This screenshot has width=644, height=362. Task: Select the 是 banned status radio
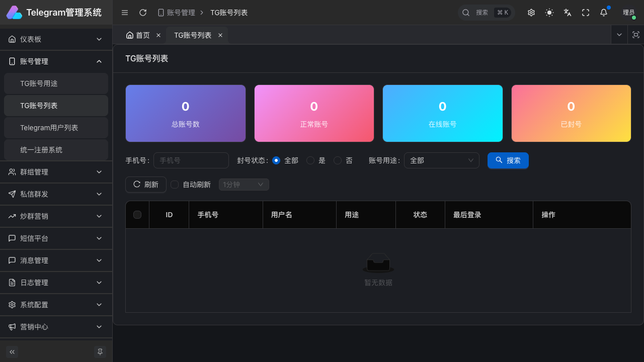tap(310, 160)
